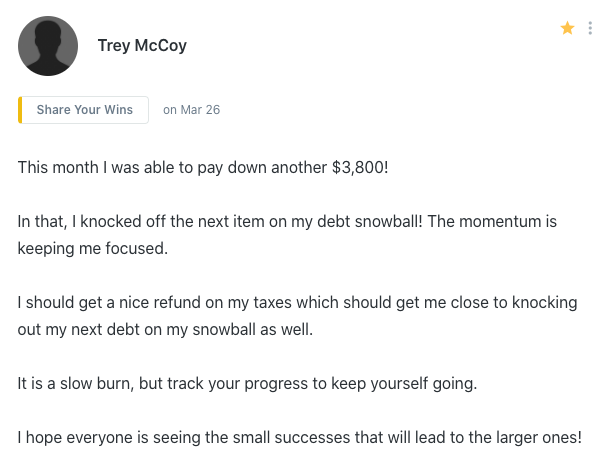Select the Share Your Wins category tag
613x462 pixels.
85,110
